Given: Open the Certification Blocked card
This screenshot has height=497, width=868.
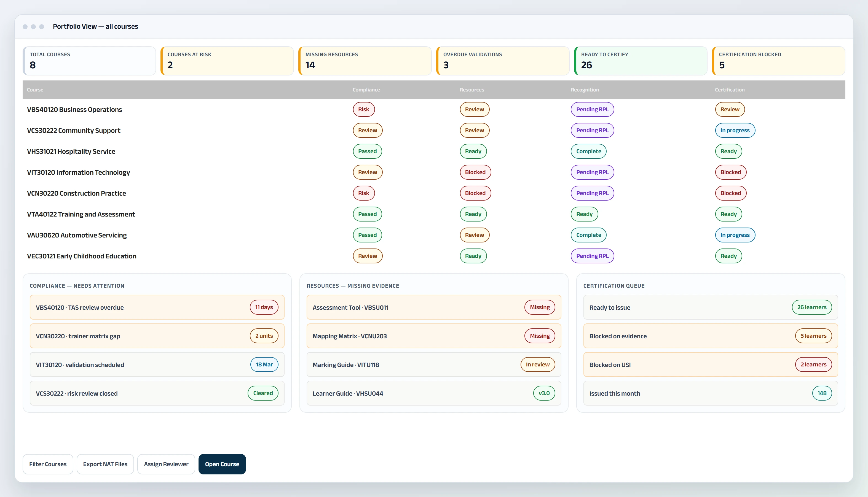Looking at the screenshot, I should [x=778, y=61].
